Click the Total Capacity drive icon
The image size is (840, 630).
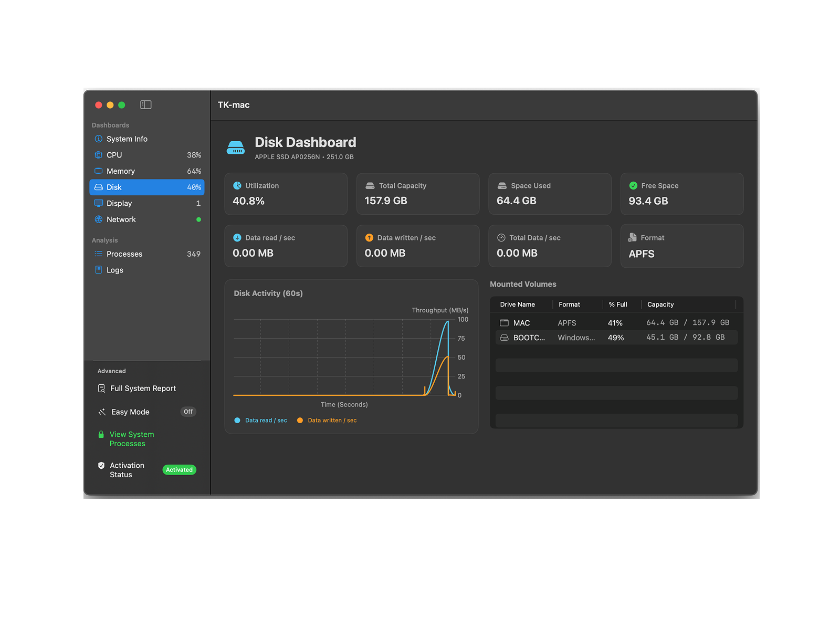tap(370, 186)
